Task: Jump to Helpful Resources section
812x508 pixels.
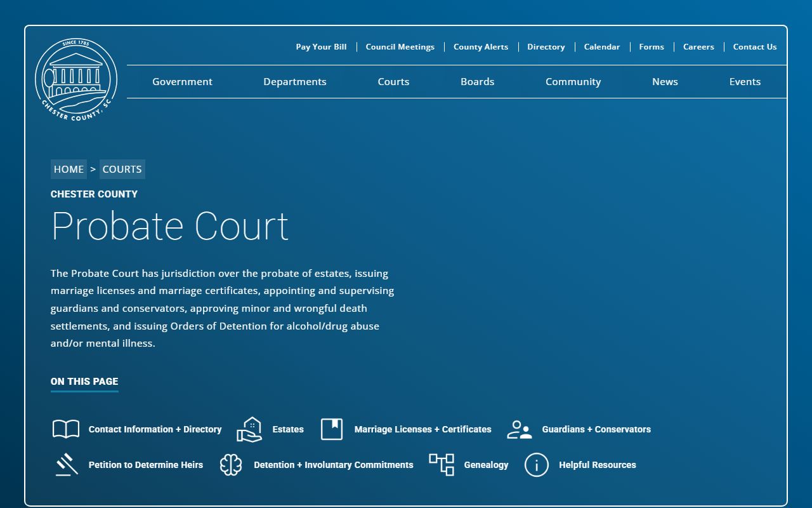Action: (x=598, y=465)
